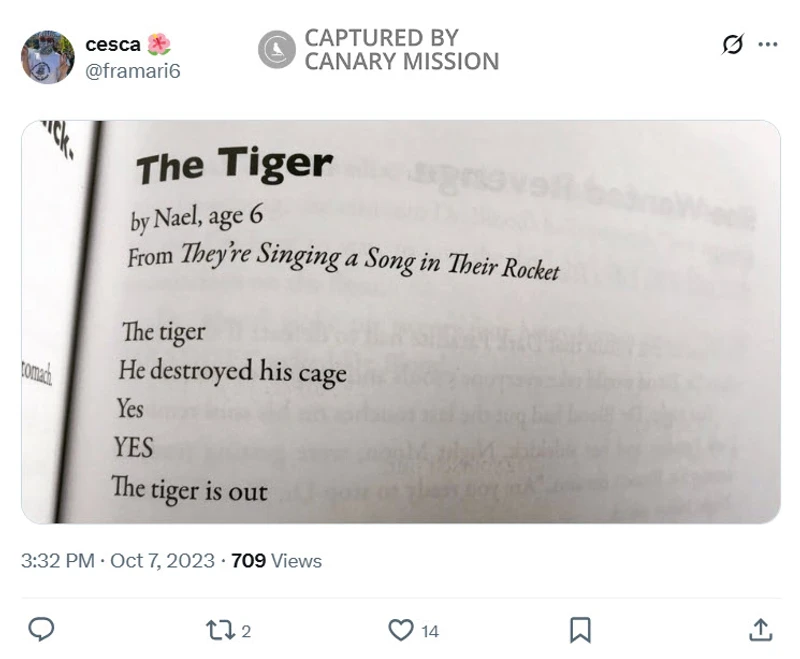Click the CAPTURED BY CANARY MISSION text

400,50
